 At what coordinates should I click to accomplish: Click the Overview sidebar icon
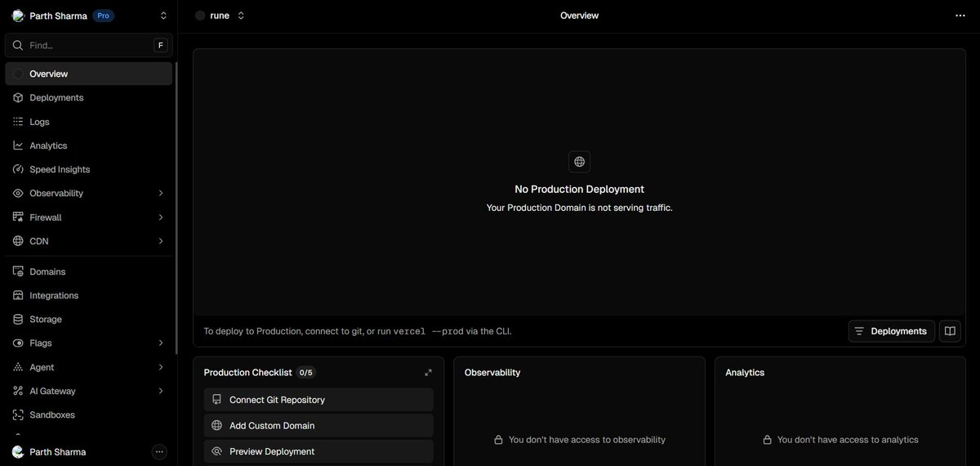click(x=18, y=74)
